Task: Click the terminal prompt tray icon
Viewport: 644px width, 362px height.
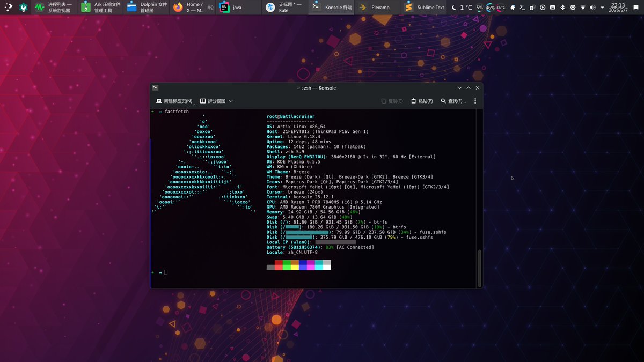Action: click(x=522, y=8)
